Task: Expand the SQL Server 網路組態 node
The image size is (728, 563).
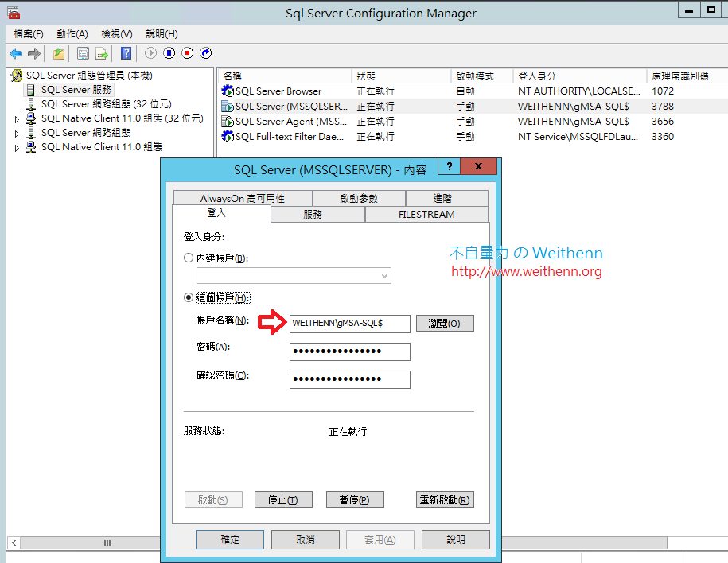Action: pyautogui.click(x=17, y=132)
